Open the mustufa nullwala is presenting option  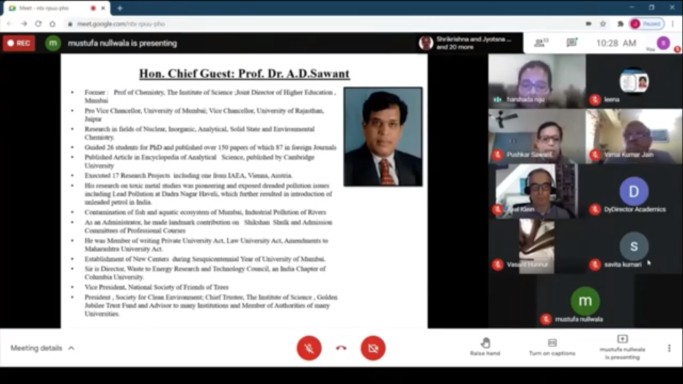pos(622,347)
